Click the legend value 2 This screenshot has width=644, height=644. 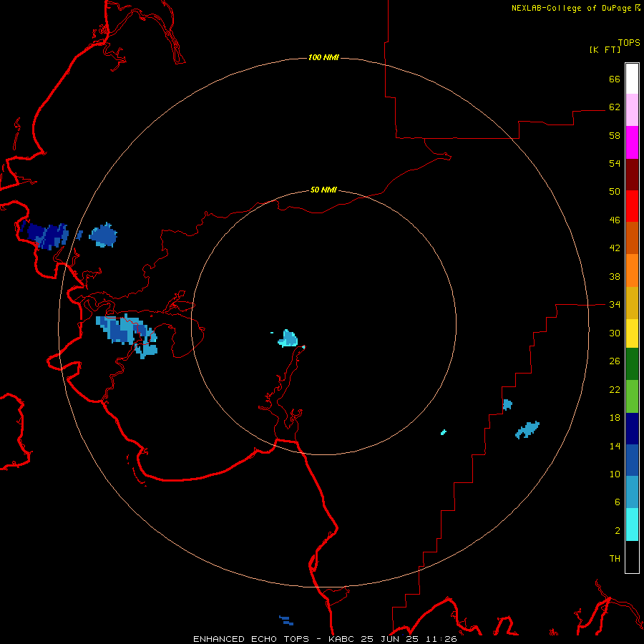(618, 530)
